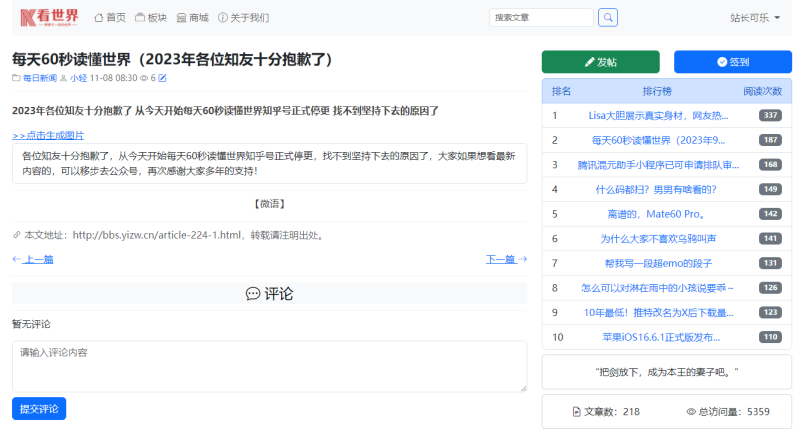800x435 pixels.
Task: Go to next article via 下一篇
Action: pos(506,259)
